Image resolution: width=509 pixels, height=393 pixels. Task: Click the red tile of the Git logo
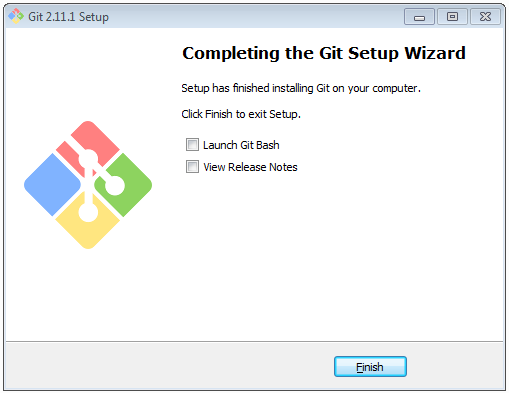point(90,143)
